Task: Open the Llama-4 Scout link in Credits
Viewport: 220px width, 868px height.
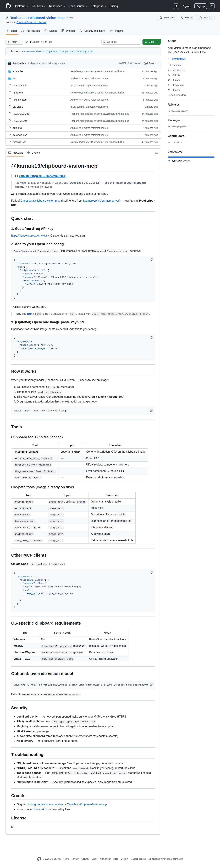Action: click(x=43, y=809)
